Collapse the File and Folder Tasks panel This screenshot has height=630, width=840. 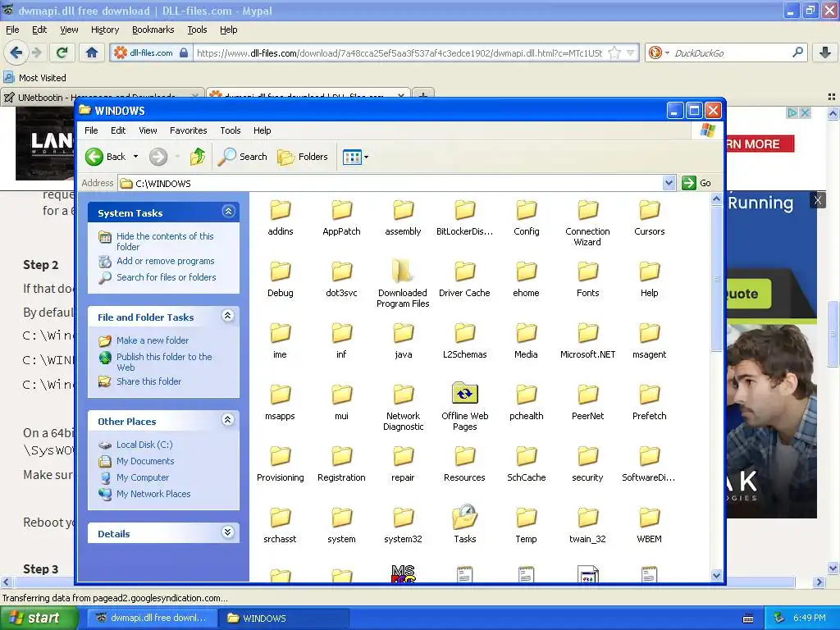[x=228, y=316]
